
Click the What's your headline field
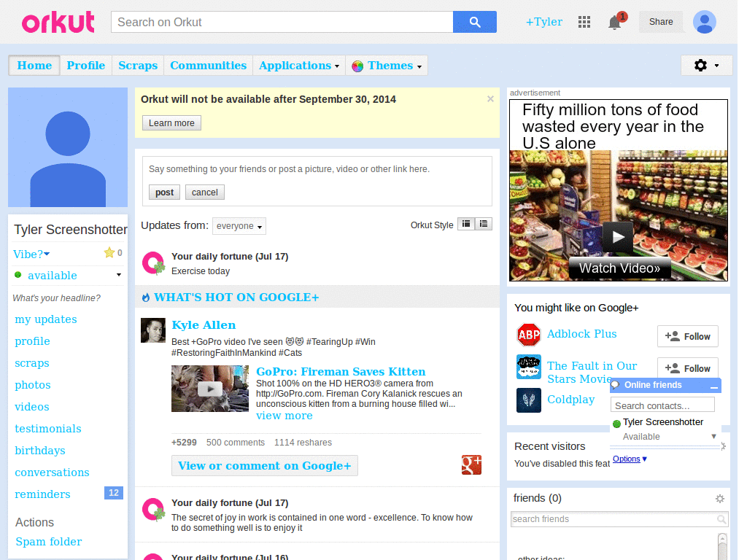pyautogui.click(x=57, y=298)
